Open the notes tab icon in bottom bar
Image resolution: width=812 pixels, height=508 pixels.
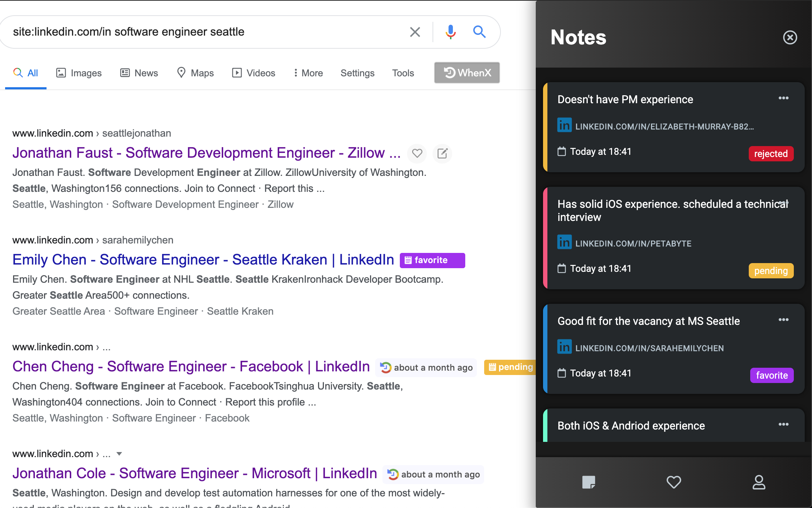point(588,482)
